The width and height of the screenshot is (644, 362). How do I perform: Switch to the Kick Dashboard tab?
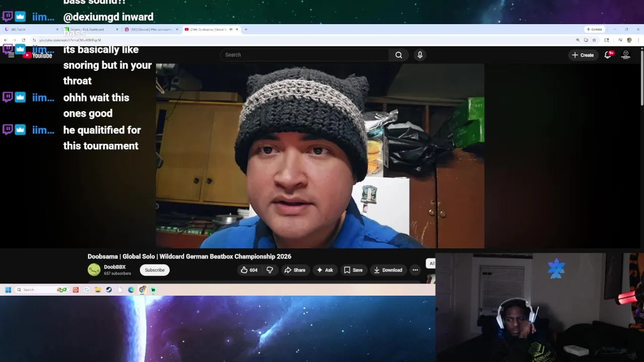(x=92, y=29)
